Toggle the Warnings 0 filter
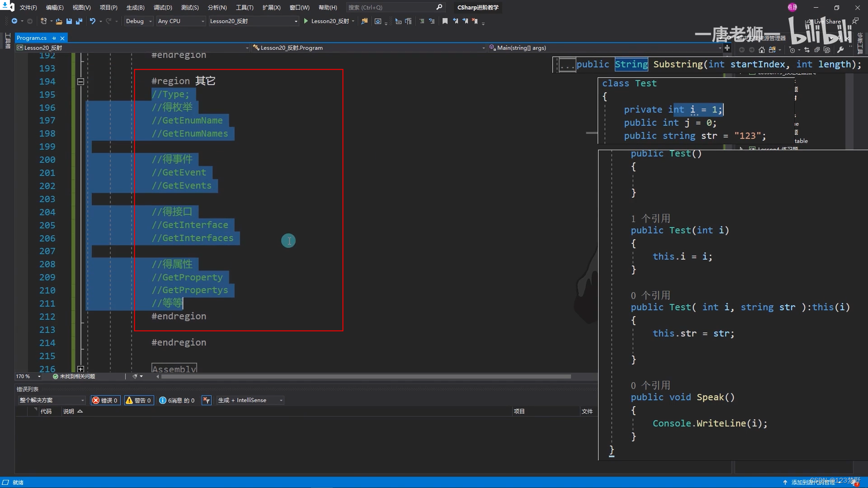This screenshot has height=488, width=868. [138, 400]
